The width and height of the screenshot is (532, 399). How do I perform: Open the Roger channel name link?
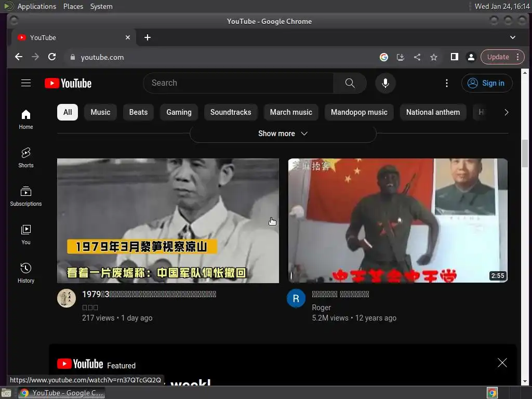click(x=321, y=308)
